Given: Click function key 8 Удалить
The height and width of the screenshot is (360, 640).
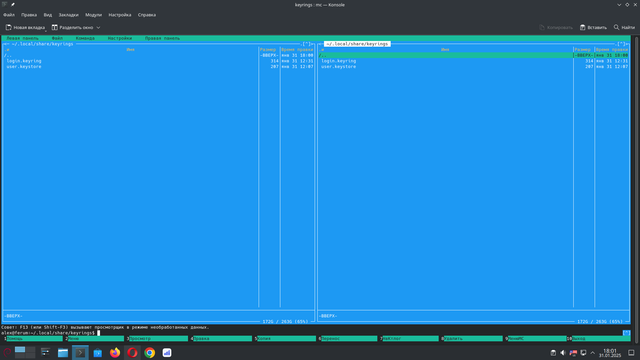Looking at the screenshot, I should pyautogui.click(x=473, y=338).
